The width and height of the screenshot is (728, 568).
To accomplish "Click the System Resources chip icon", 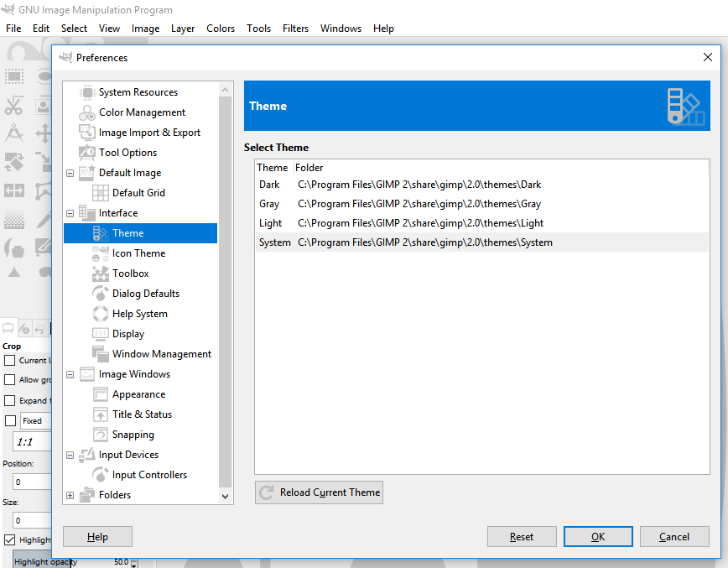I will click(87, 92).
